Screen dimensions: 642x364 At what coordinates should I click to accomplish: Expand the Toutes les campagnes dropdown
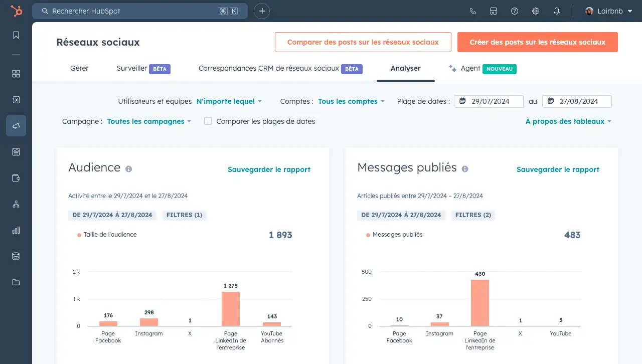[149, 121]
